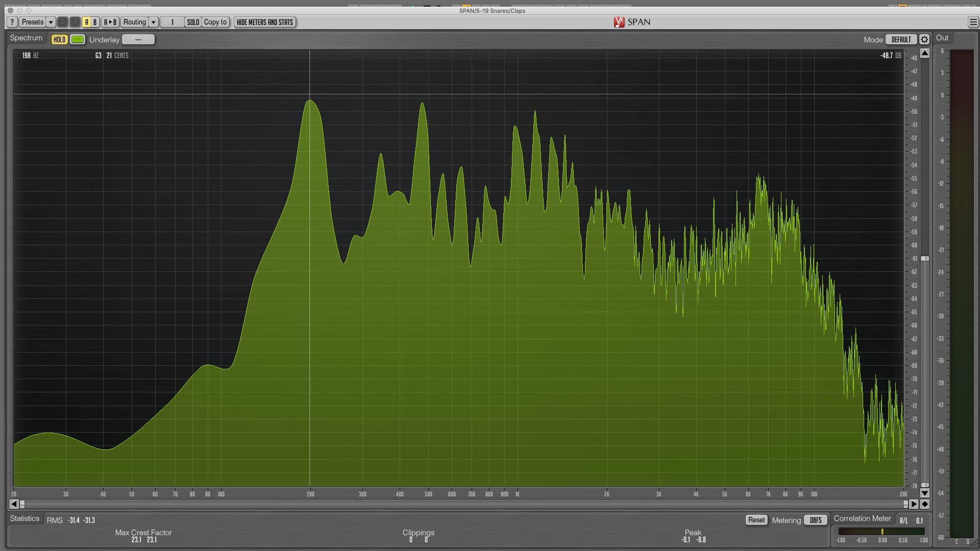Click the '198 HZ' frequency readout
Screen dimensions: 980x551
pyautogui.click(x=30, y=56)
